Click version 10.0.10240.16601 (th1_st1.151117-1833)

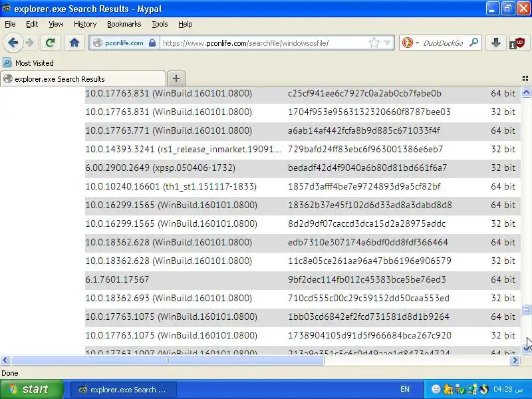pyautogui.click(x=171, y=186)
